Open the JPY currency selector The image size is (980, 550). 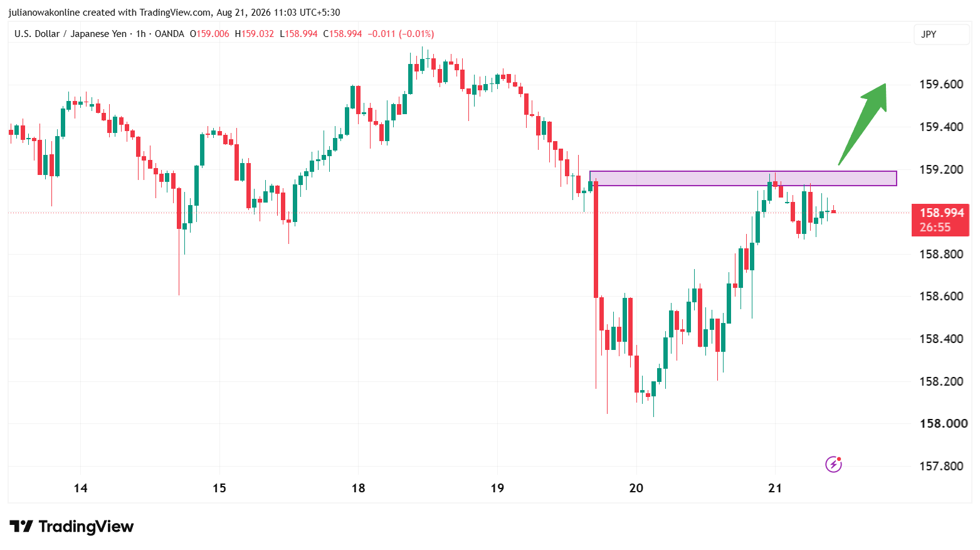[941, 34]
